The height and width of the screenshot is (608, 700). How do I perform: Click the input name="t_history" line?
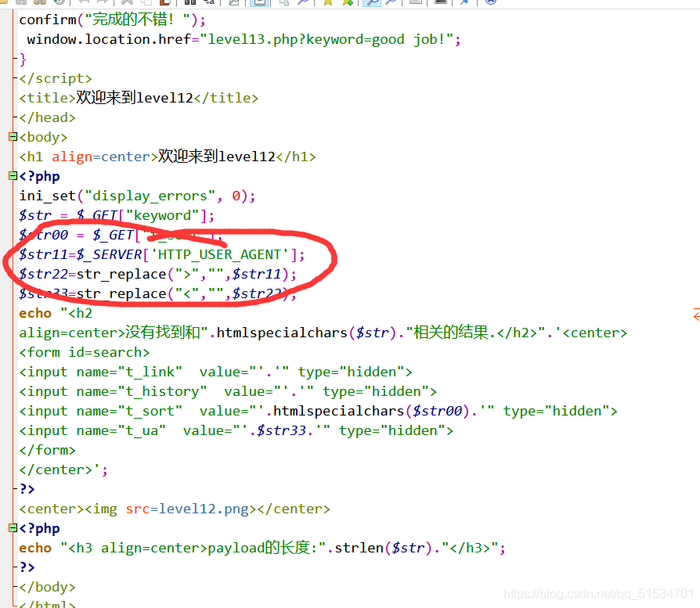pyautogui.click(x=228, y=392)
